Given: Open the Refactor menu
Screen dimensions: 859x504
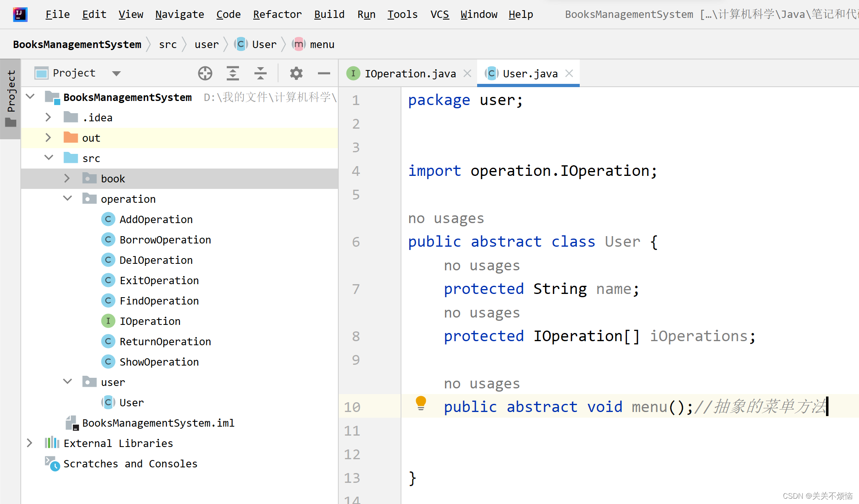Looking at the screenshot, I should (277, 15).
